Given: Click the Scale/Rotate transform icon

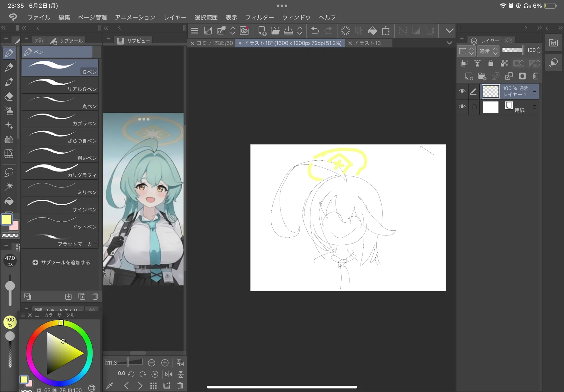Looking at the screenshot, I should (x=386, y=31).
